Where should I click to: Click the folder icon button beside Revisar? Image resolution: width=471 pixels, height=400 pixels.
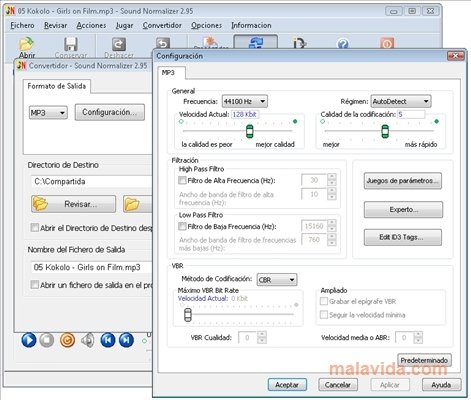(137, 204)
